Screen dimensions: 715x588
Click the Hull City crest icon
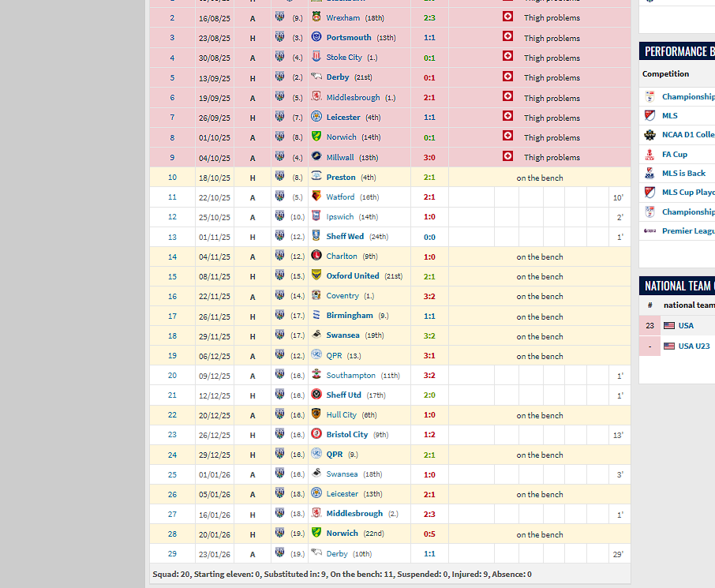click(316, 414)
